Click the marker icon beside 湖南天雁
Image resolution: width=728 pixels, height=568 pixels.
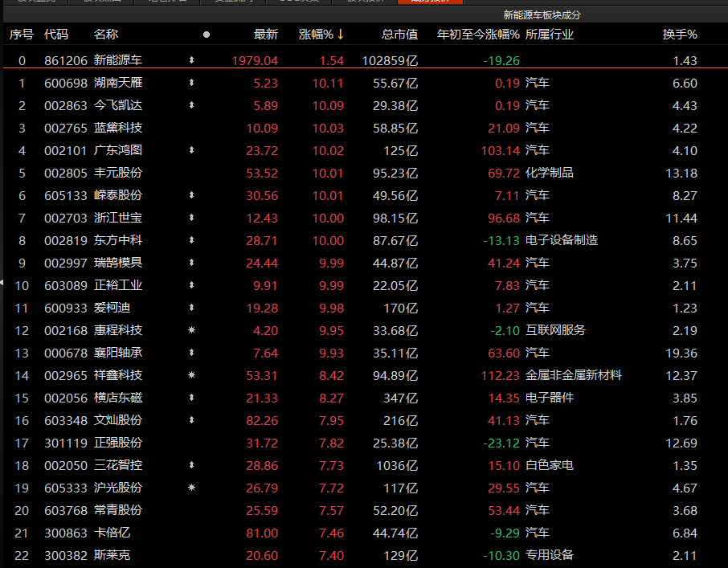pyautogui.click(x=191, y=83)
